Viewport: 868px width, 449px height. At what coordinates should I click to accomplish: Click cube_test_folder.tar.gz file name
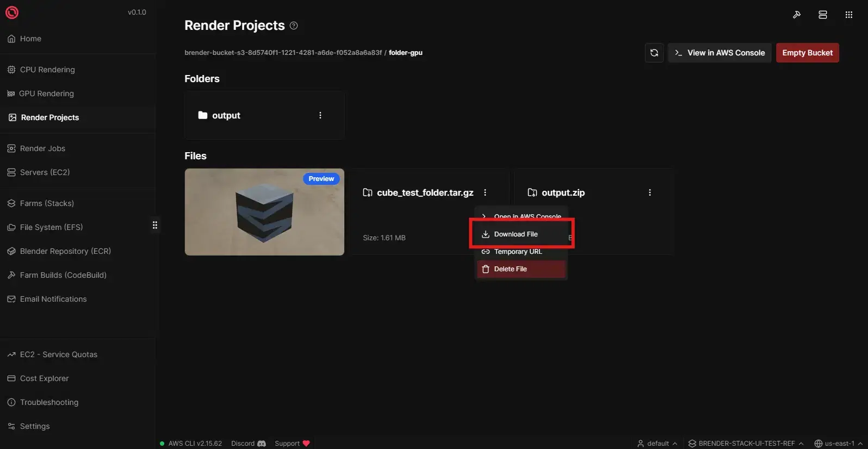click(425, 192)
